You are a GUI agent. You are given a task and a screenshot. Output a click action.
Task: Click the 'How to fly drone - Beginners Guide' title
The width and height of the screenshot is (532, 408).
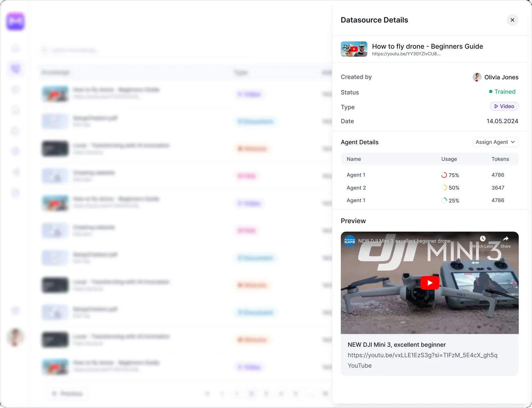428,46
